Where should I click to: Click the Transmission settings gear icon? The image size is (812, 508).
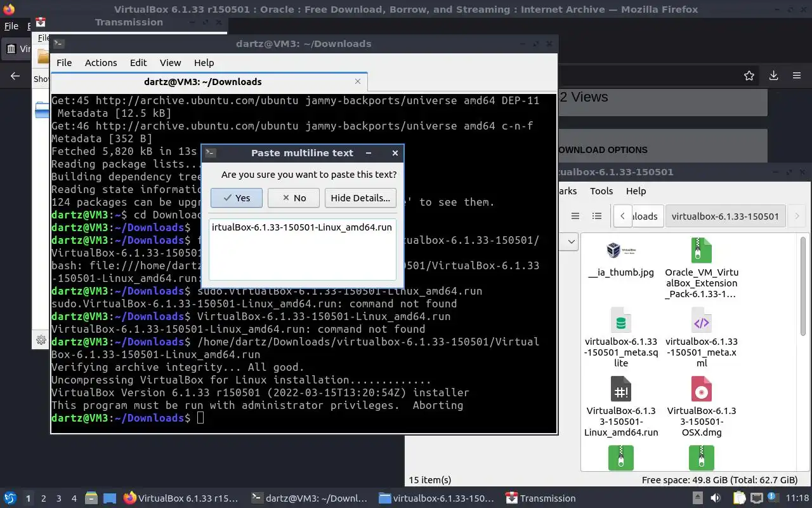[x=41, y=340]
